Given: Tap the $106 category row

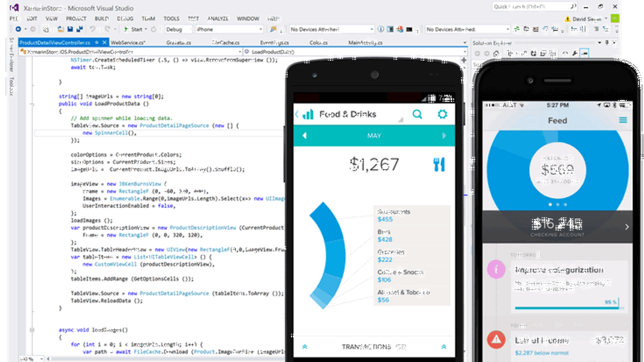Looking at the screenshot, I should click(x=412, y=276).
